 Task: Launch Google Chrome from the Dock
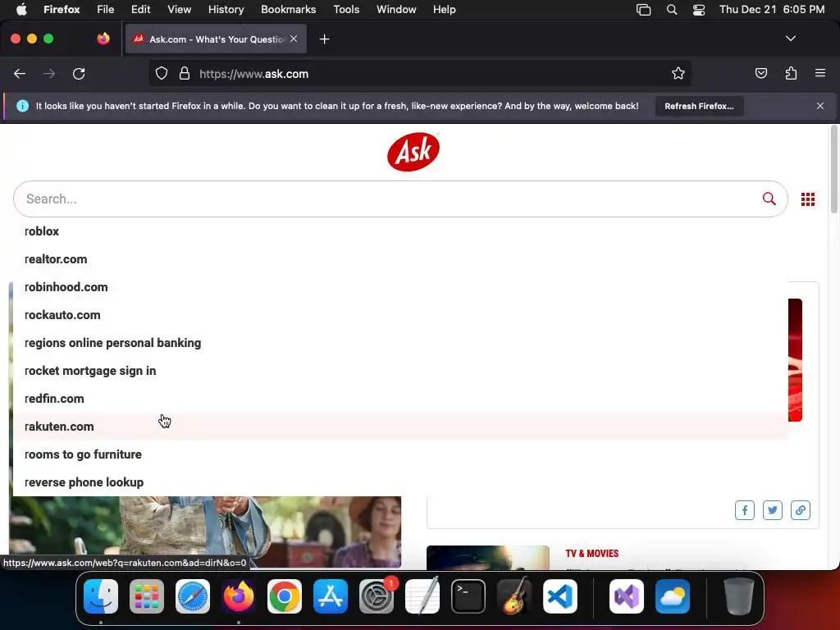[x=285, y=596]
